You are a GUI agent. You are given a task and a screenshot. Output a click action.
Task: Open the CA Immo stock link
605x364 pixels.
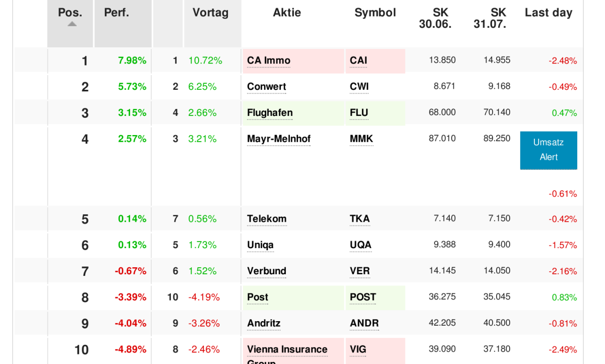[x=269, y=60]
